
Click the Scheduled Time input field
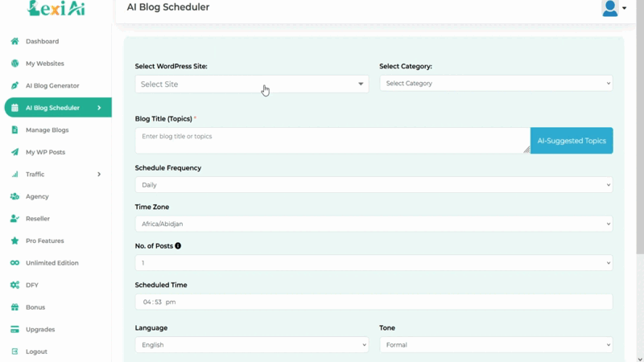pyautogui.click(x=374, y=302)
